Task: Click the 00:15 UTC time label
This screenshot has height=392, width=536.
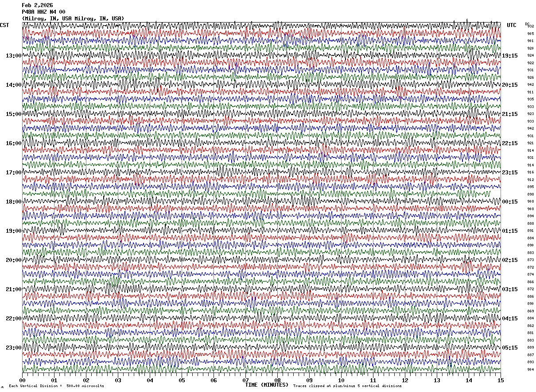Action: (x=509, y=202)
